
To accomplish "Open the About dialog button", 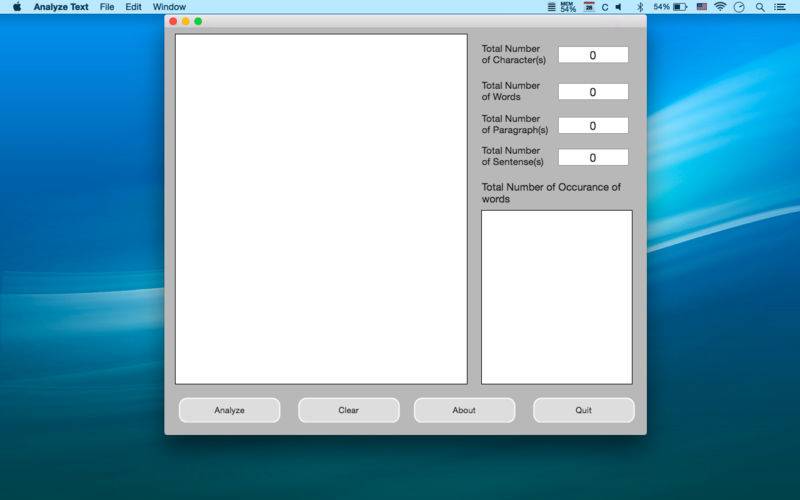I will (x=464, y=410).
